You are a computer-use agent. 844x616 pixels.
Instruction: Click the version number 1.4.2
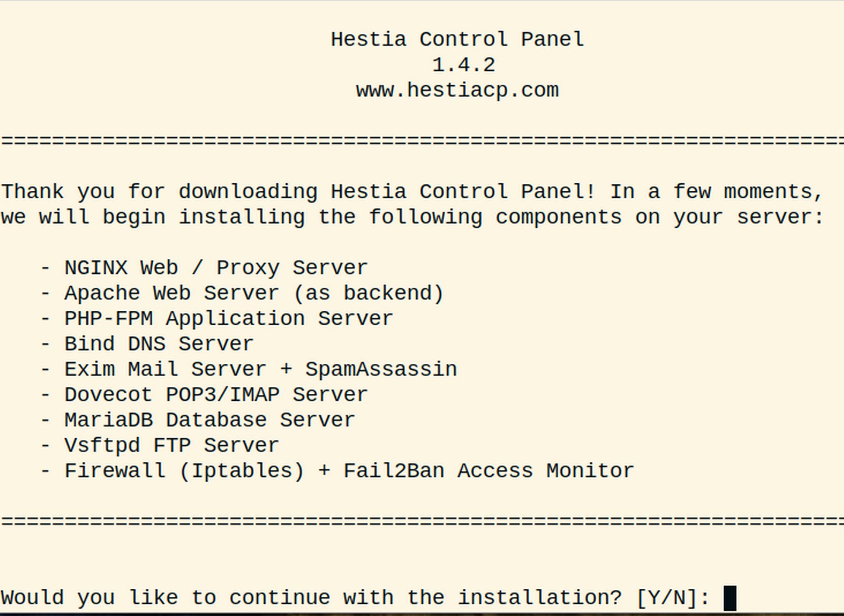pos(463,65)
